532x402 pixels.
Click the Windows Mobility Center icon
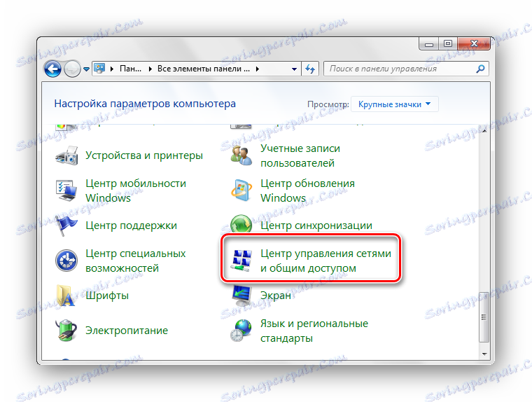66,190
